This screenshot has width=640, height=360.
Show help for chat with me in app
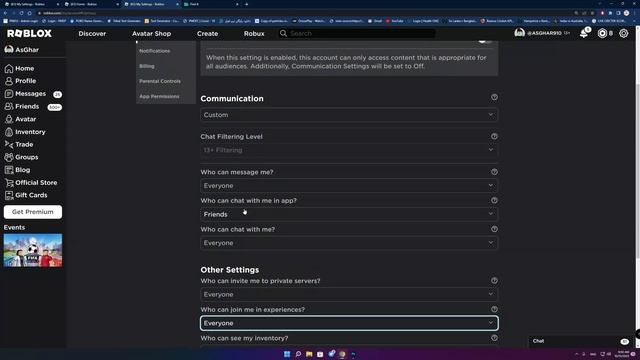tap(494, 200)
